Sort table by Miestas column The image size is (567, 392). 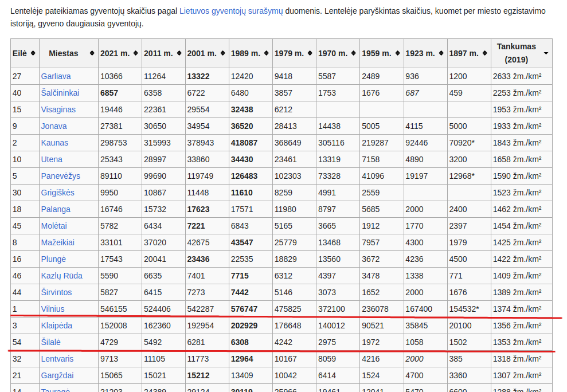(x=92, y=53)
